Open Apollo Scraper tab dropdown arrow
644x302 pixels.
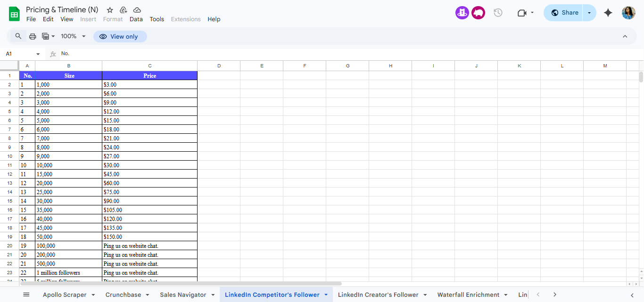[x=93, y=295]
